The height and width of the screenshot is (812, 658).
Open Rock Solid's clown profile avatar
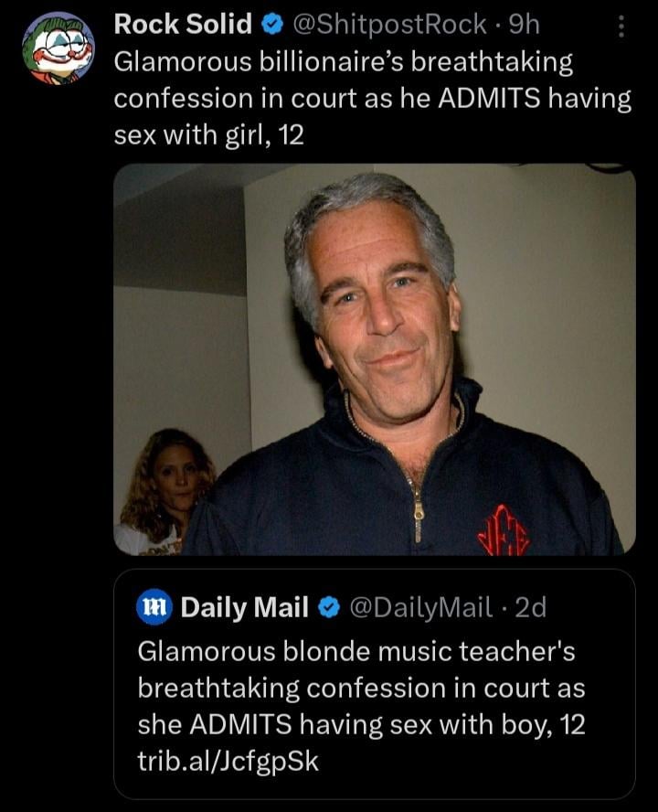coord(58,48)
